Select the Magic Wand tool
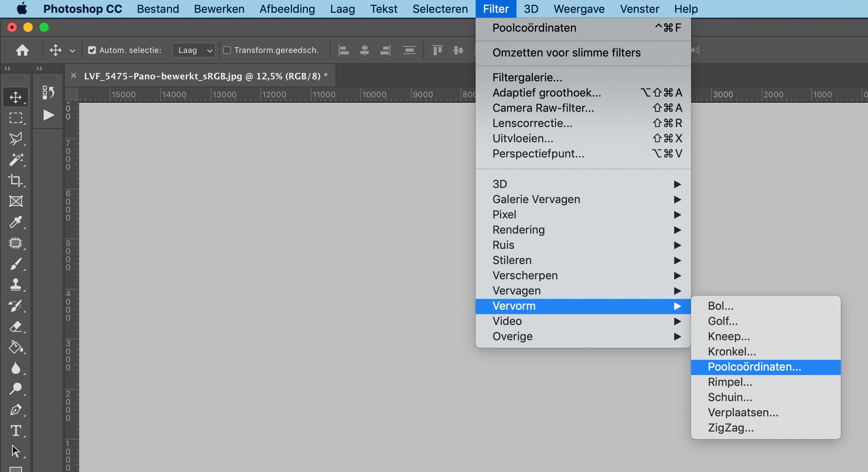The width and height of the screenshot is (868, 472). tap(16, 159)
